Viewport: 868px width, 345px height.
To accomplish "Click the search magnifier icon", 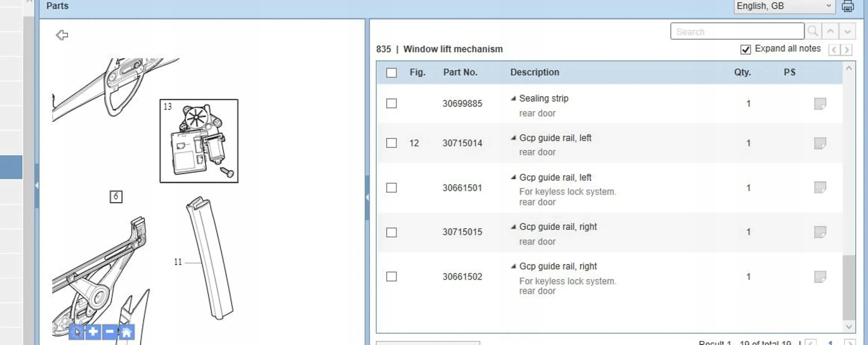I will 813,31.
